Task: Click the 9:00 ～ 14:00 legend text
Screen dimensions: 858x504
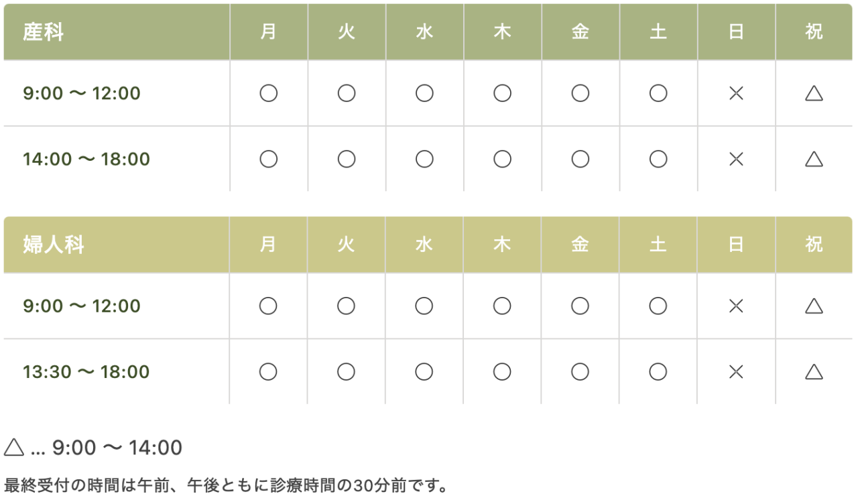Action: point(117,448)
